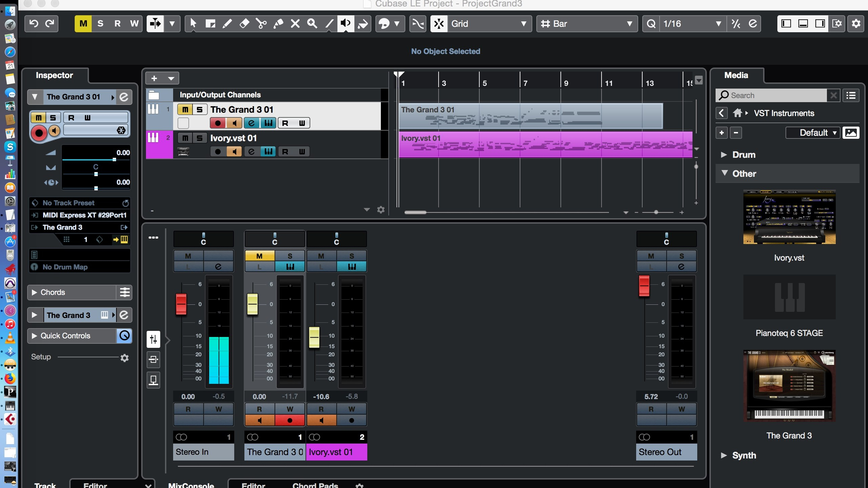Image resolution: width=868 pixels, height=488 pixels.
Task: Open the MixConsole tab
Action: [191, 485]
